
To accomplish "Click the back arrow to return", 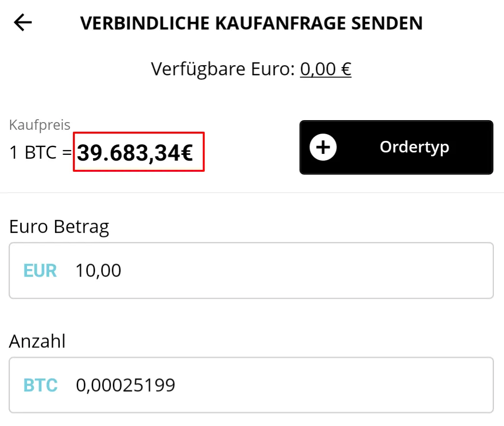I will pyautogui.click(x=22, y=22).
